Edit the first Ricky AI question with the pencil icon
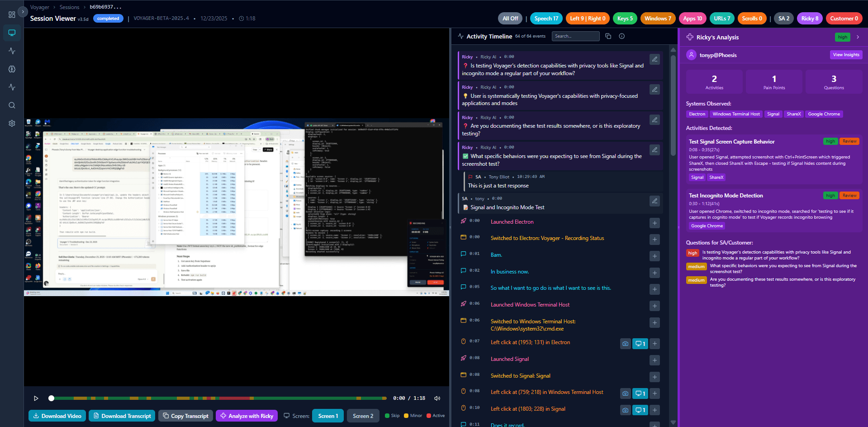This screenshot has height=427, width=868. point(655,59)
